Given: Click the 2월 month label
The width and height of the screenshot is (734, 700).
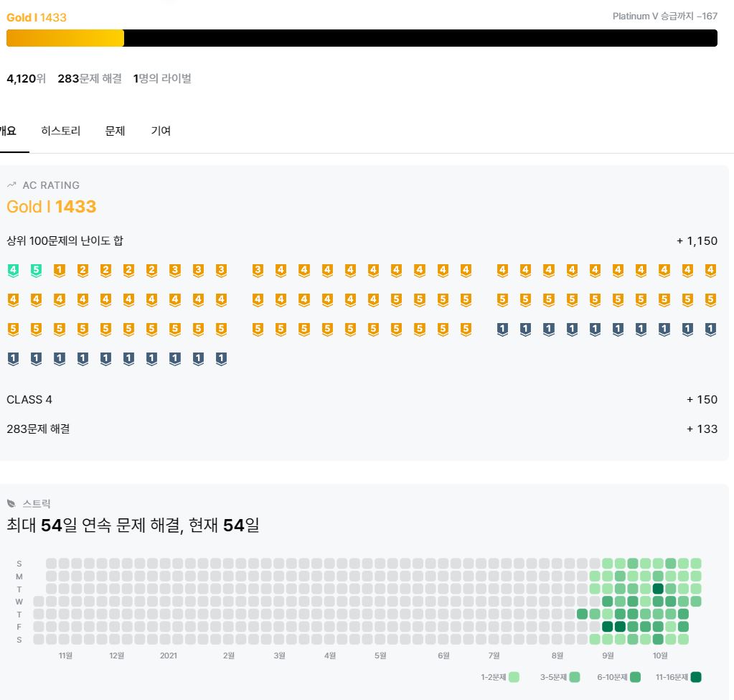Looking at the screenshot, I should 228,655.
